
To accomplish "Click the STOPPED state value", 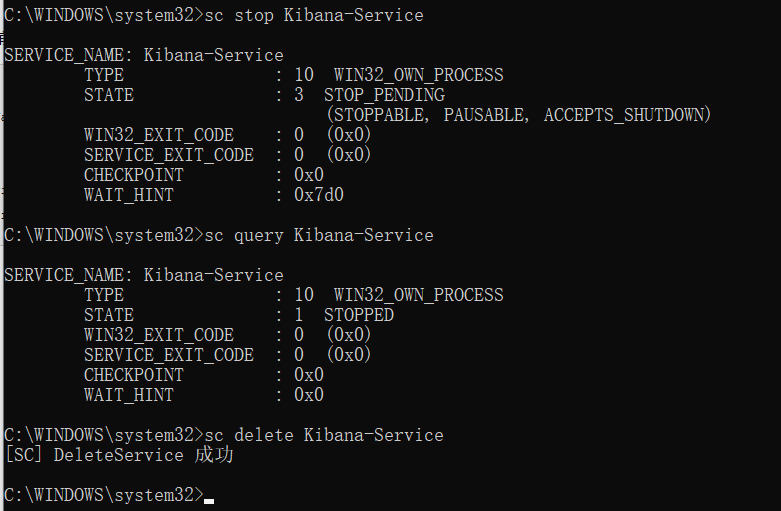I will [x=359, y=315].
